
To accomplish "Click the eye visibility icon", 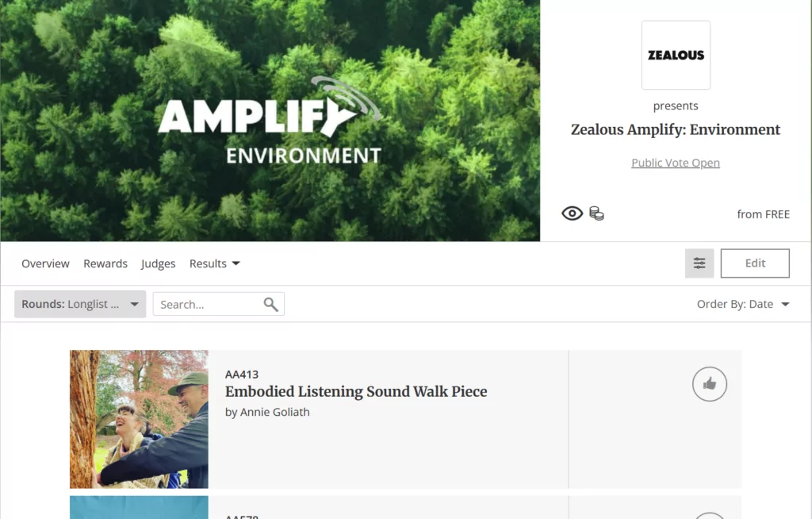I will coord(572,213).
